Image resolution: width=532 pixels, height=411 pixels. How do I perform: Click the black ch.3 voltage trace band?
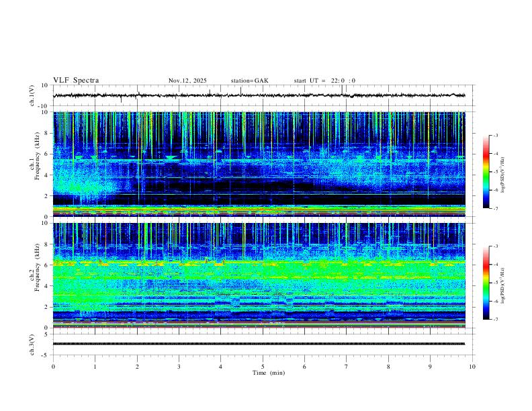pos(259,344)
